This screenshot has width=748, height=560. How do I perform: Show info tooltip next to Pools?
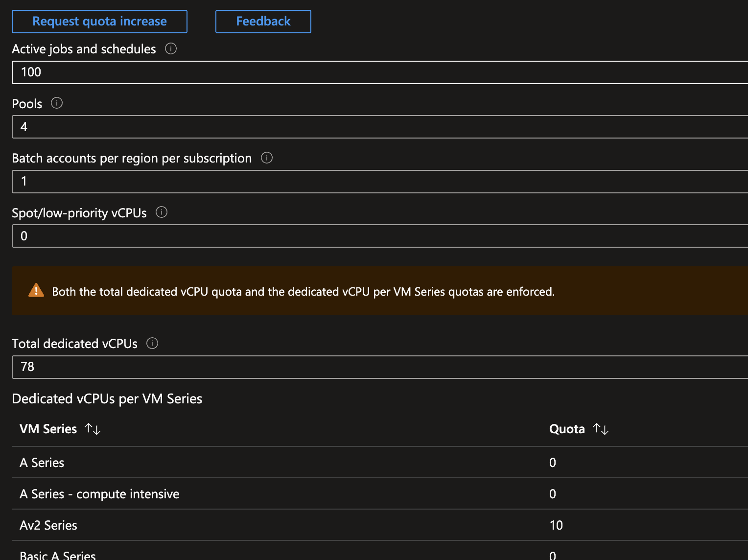click(57, 103)
